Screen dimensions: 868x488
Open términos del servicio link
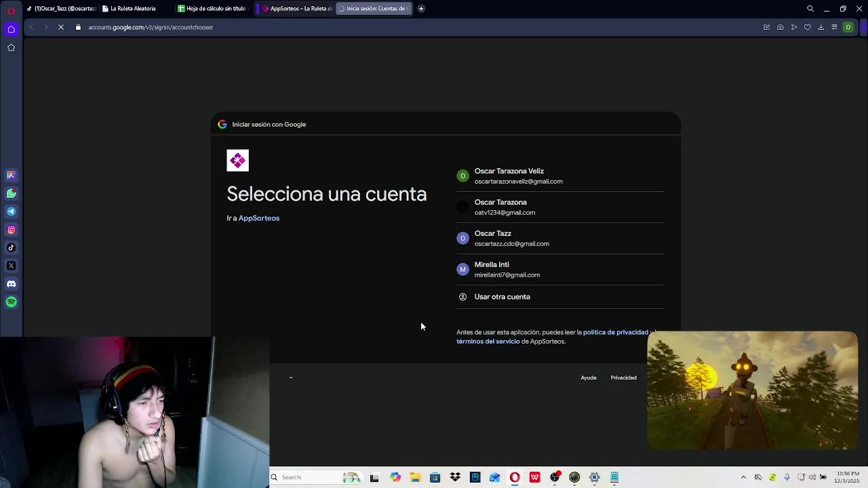click(488, 342)
